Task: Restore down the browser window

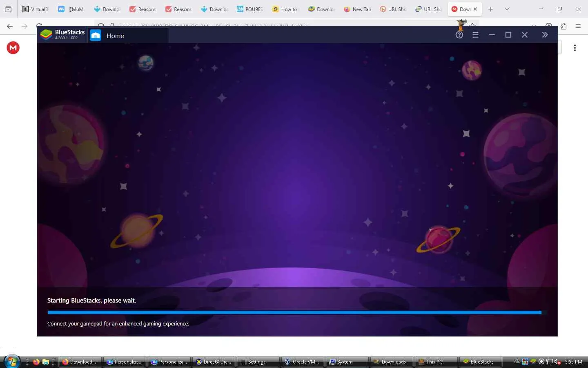Action: [x=560, y=9]
